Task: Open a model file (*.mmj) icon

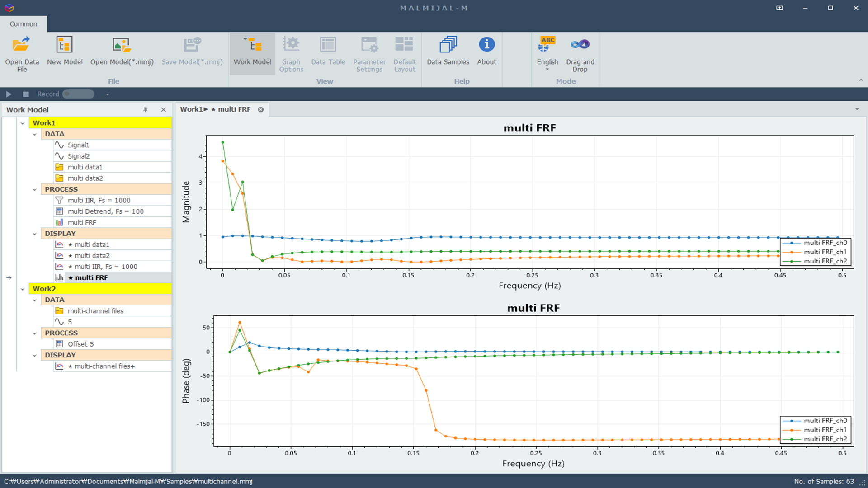Action: [x=122, y=45]
